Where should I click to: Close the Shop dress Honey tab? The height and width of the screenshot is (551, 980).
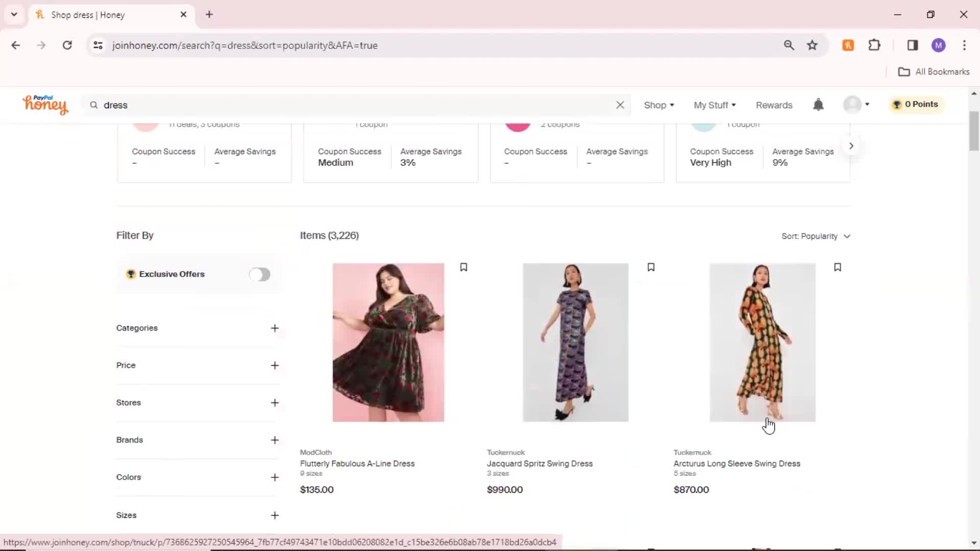click(183, 14)
